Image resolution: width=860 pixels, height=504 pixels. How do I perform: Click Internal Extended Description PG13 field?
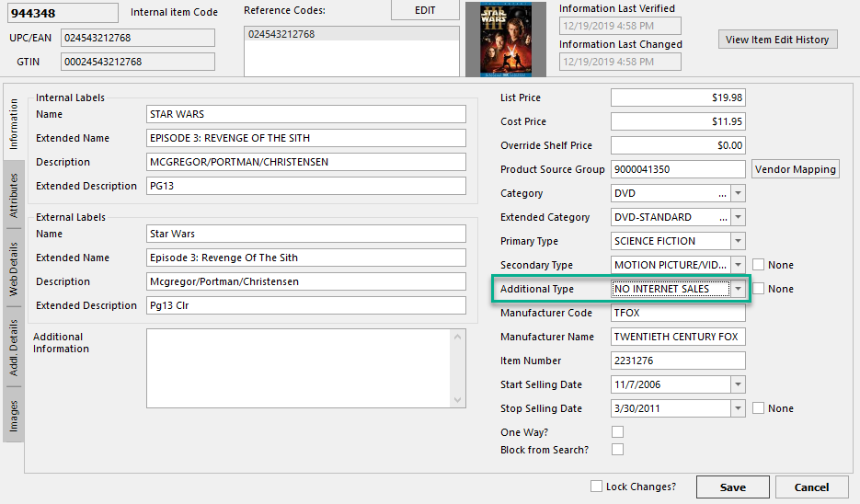[306, 186]
